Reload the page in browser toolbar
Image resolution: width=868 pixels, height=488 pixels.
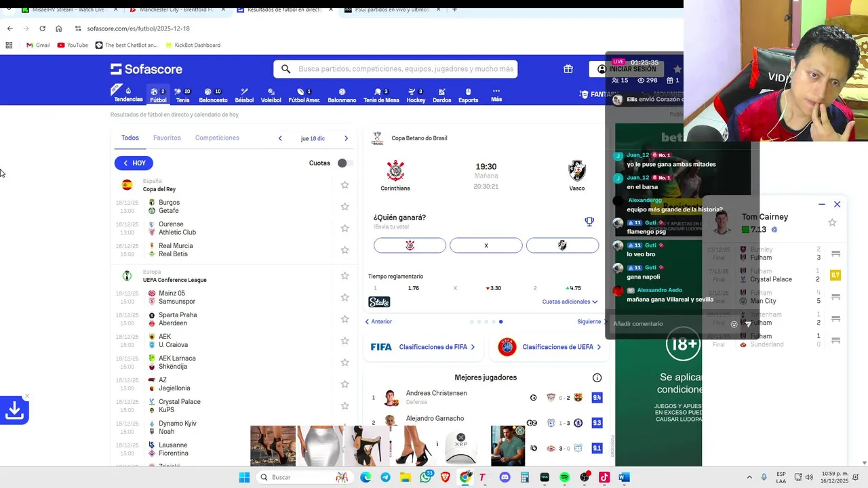[x=42, y=28]
